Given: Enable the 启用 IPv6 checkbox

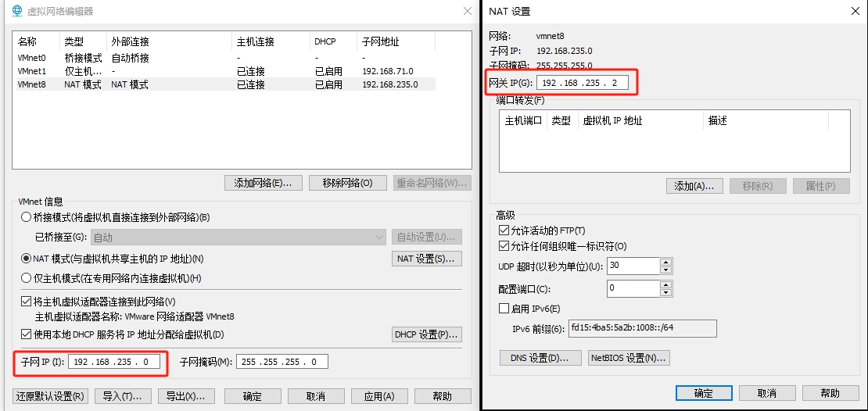Looking at the screenshot, I should tap(504, 309).
